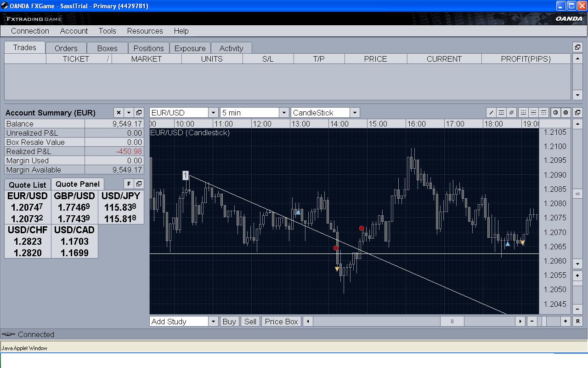Sort trades by PROFIT(PIPS) column header
Screen dimensions: 588x368
pos(526,59)
